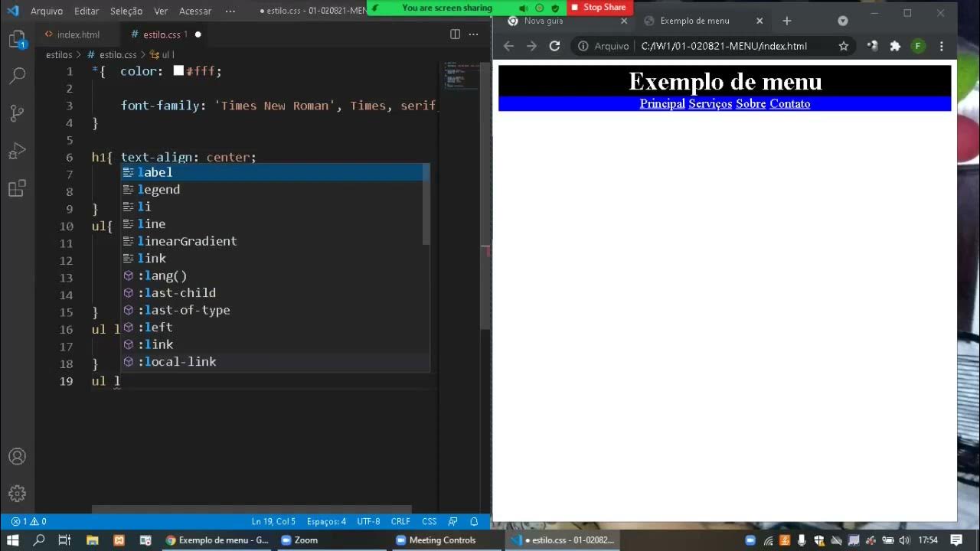Viewport: 980px width, 551px height.
Task: Click the Contato link on the page
Action: point(789,103)
